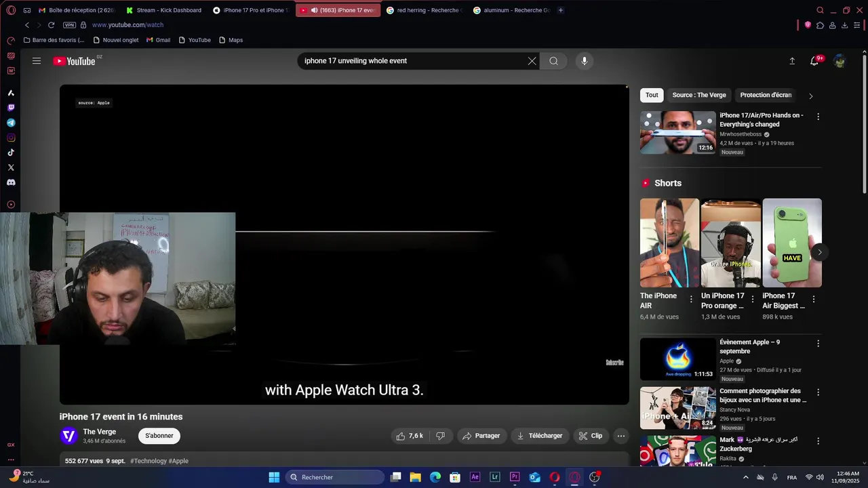868x488 pixels.
Task: Open options for Comment photographier des bijoux video
Action: point(818,392)
